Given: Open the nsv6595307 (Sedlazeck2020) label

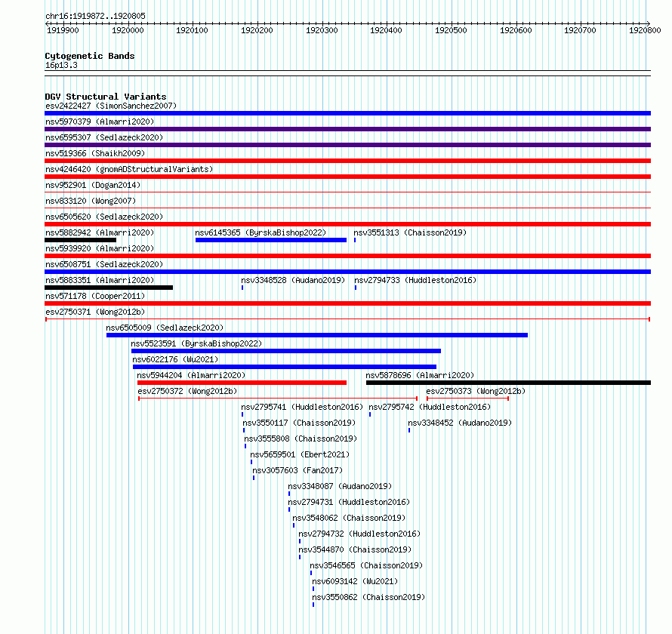Looking at the screenshot, I should 104,137.
